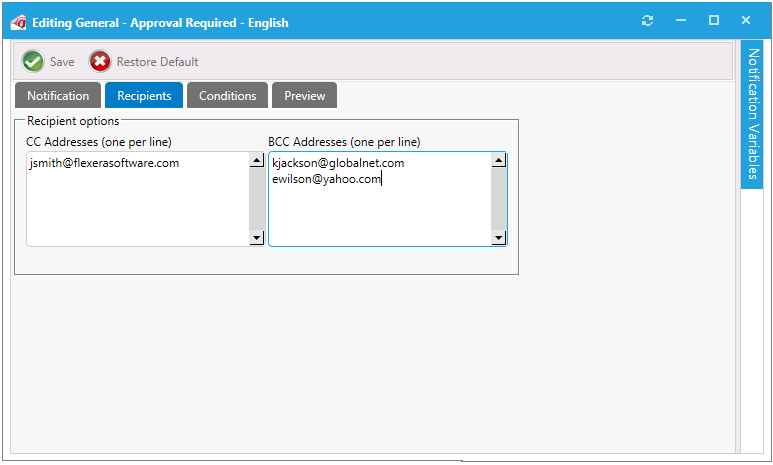Open the Conditions tab
The height and width of the screenshot is (465, 773).
[227, 96]
